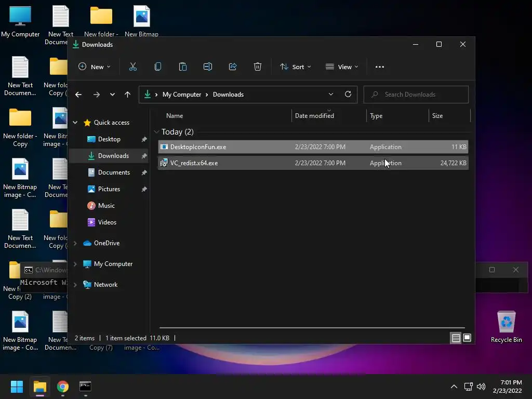Select Downloads in navigation pane
The height and width of the screenshot is (399, 532).
pos(109,156)
